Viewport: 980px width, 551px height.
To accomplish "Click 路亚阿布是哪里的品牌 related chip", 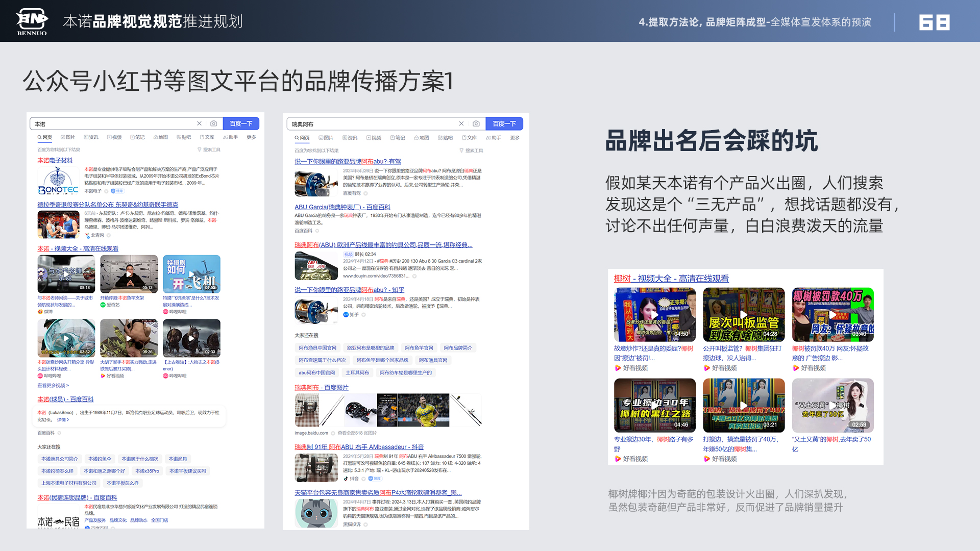I will [x=371, y=348].
